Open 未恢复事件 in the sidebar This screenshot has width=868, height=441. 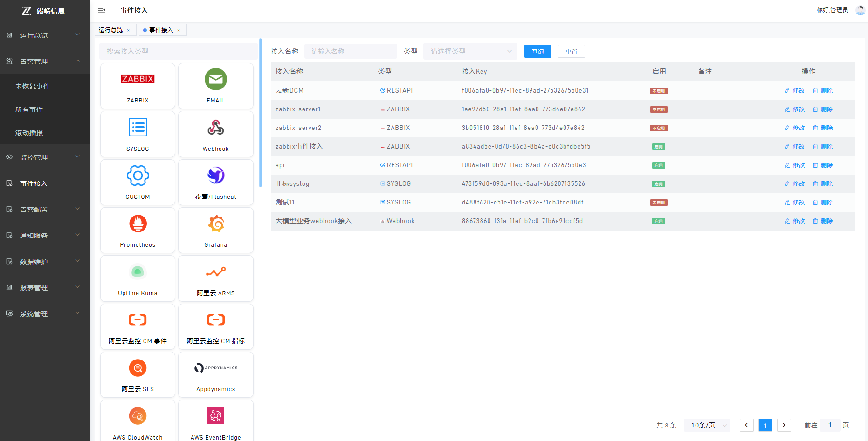tap(45, 86)
